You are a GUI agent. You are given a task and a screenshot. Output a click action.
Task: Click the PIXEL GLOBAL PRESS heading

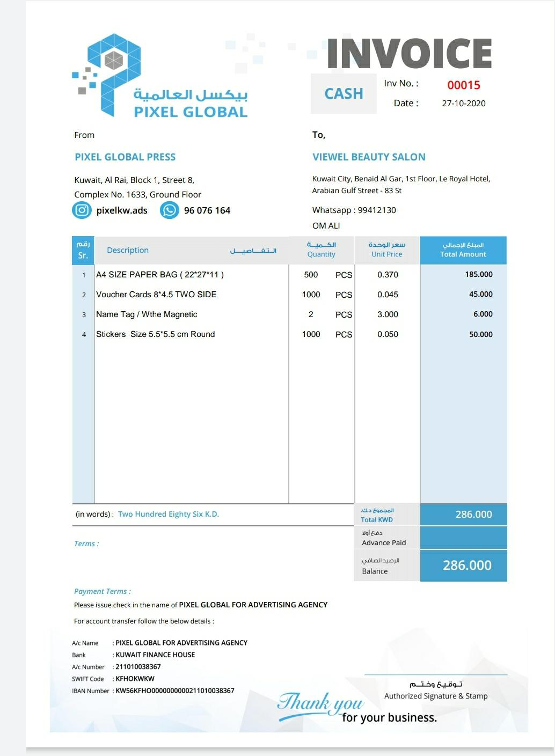[125, 157]
